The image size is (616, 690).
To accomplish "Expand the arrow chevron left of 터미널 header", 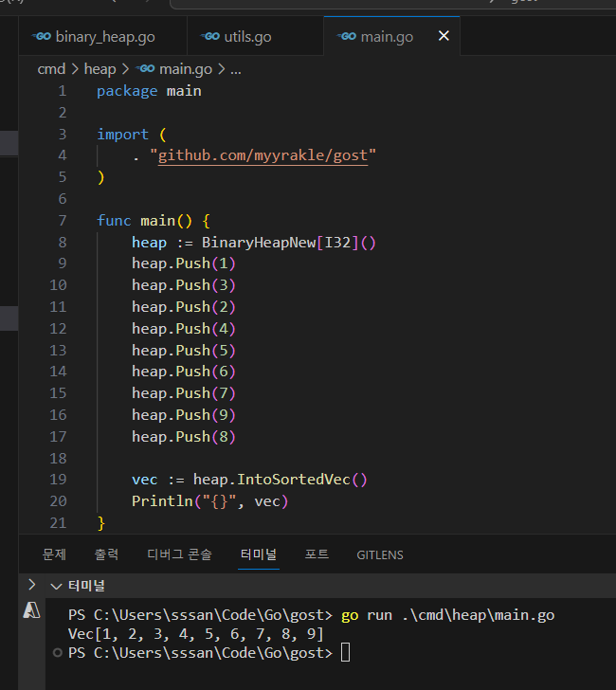I will pos(31,585).
